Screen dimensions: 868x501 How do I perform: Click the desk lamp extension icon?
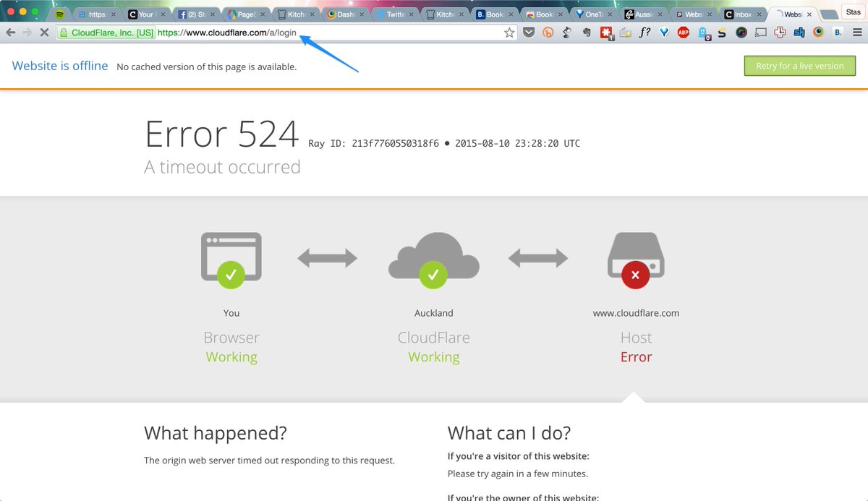[x=568, y=32]
